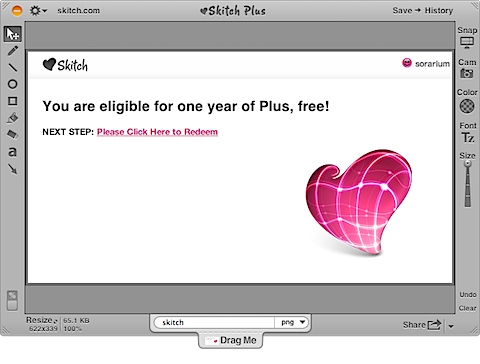Click the pink sorarium avatar icon
480x364 pixels.
[407, 63]
